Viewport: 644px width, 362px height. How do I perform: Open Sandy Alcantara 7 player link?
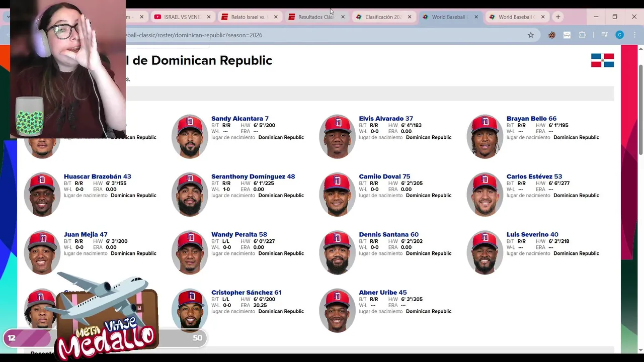point(240,119)
